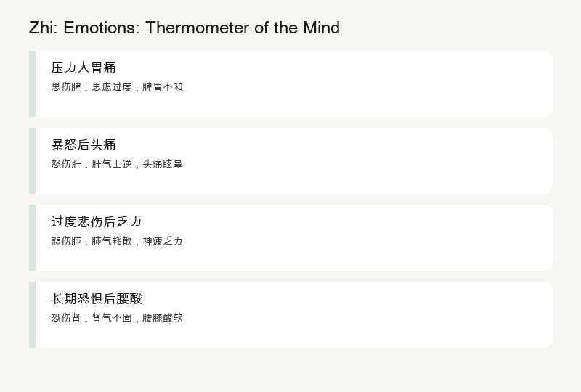The width and height of the screenshot is (581, 392).
Task: Click the 思伤脾 description text
Action: (x=117, y=87)
